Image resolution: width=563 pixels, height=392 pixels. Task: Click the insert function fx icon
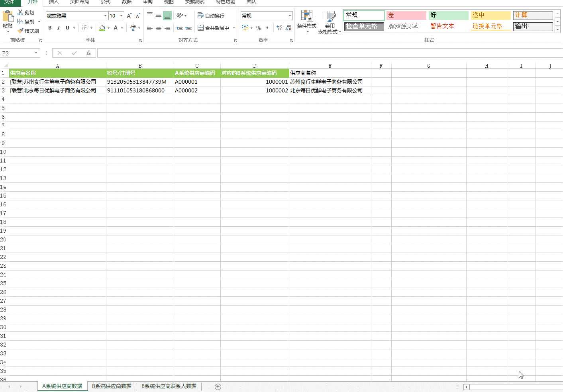88,53
